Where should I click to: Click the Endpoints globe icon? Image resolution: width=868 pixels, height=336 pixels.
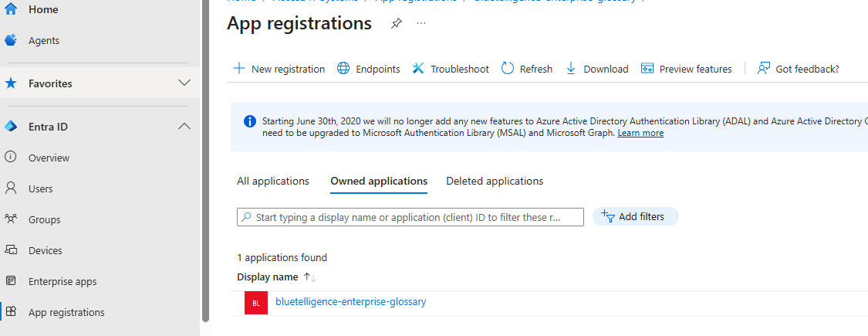tap(343, 69)
